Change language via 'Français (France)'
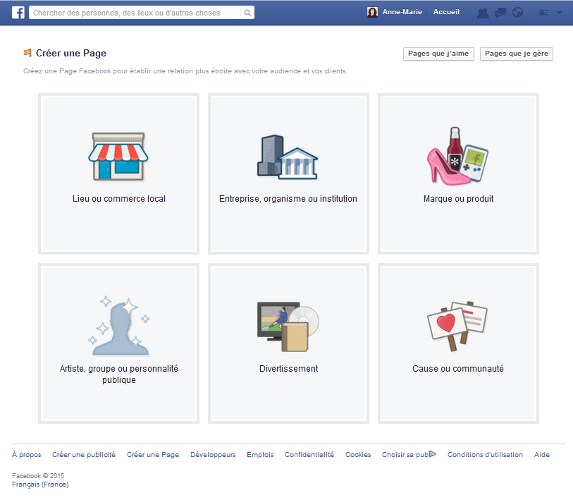 (x=40, y=485)
